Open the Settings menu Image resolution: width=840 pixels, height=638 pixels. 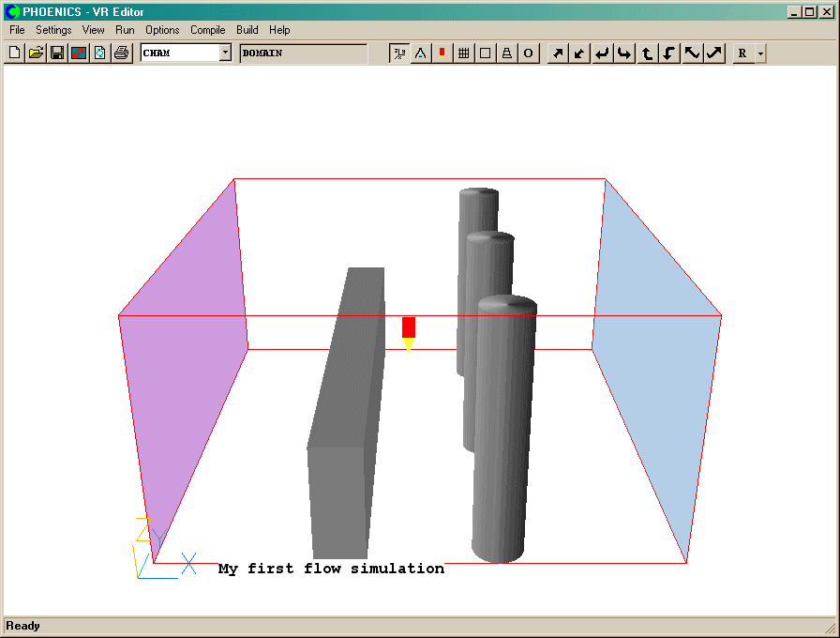pyautogui.click(x=53, y=30)
